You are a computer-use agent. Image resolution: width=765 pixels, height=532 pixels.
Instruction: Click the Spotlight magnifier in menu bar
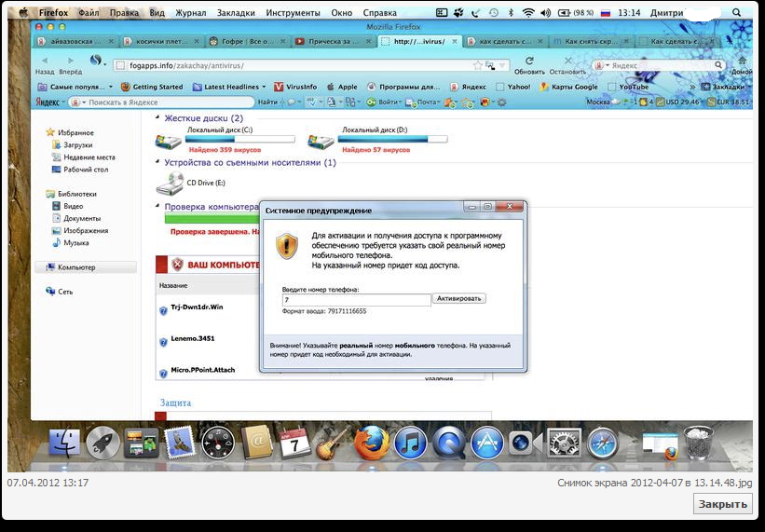pyautogui.click(x=736, y=13)
